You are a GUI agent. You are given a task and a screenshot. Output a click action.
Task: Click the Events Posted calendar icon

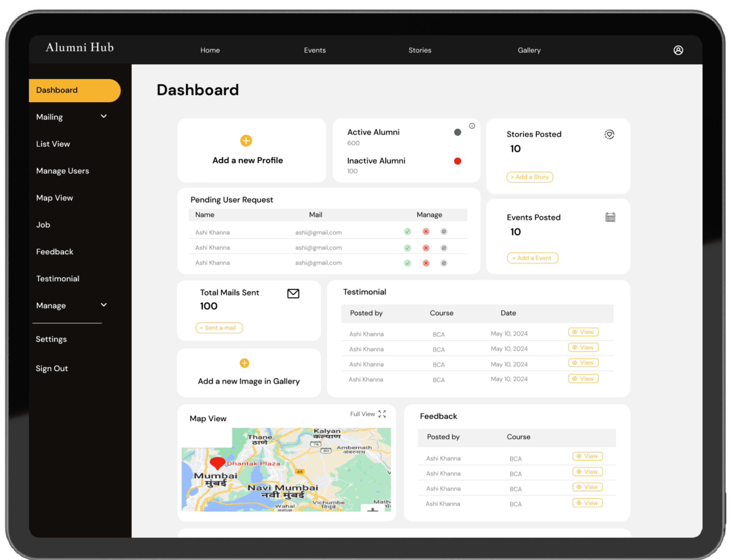(610, 217)
